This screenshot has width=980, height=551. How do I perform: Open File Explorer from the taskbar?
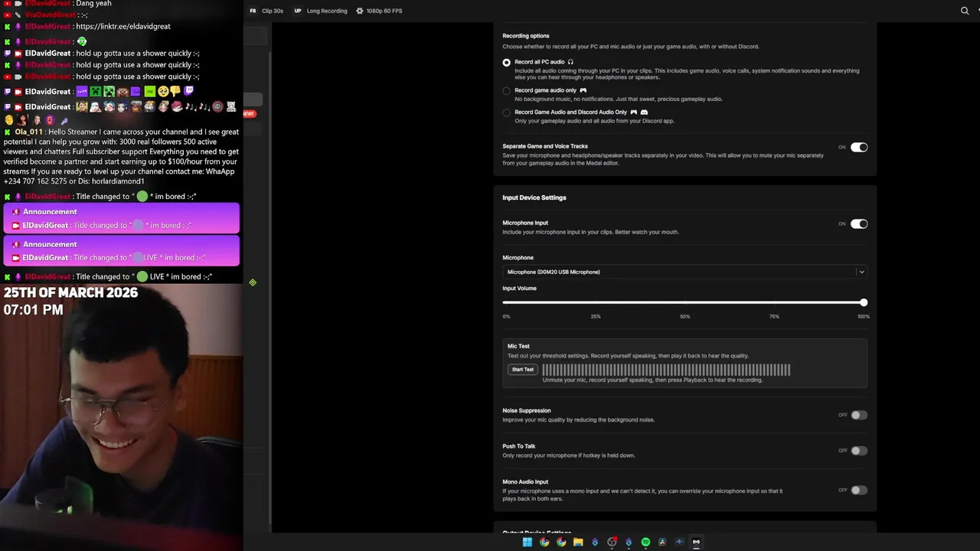pyautogui.click(x=578, y=542)
